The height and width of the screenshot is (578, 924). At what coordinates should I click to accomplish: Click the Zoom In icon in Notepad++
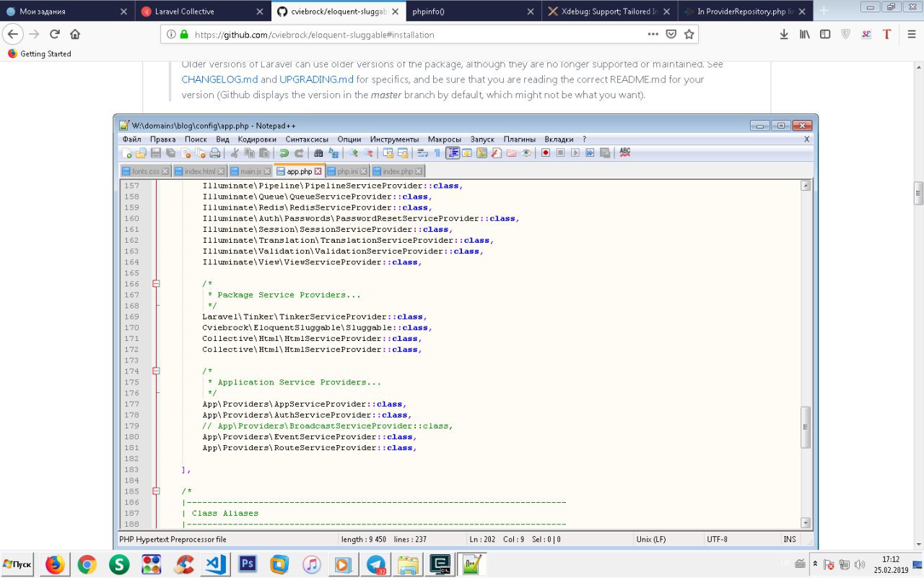(354, 152)
